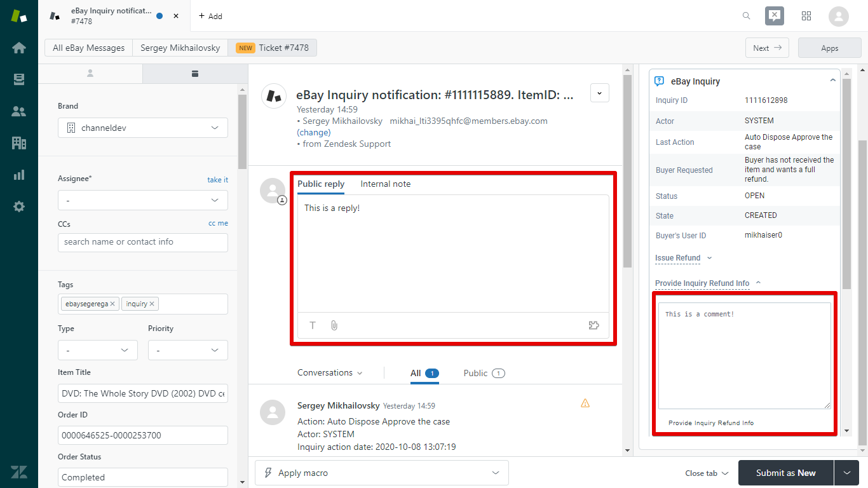Select the Ticket #7478 breadcrumb tab
Screen dimensions: 868x488
click(272, 48)
